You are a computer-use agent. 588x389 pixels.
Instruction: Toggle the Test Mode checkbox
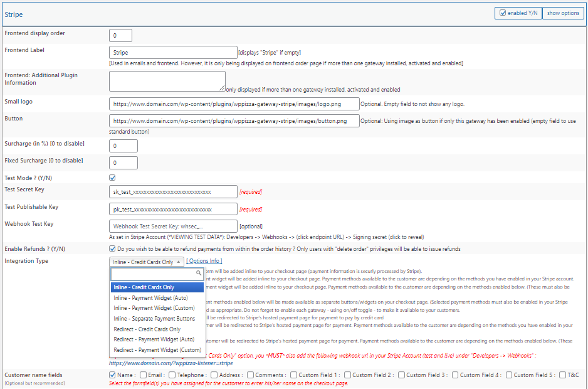pos(112,178)
